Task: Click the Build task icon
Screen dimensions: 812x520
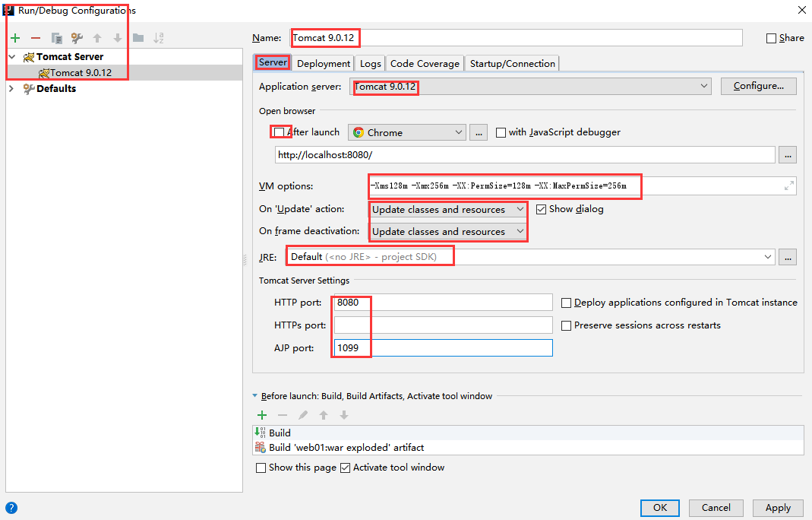Action: point(260,433)
